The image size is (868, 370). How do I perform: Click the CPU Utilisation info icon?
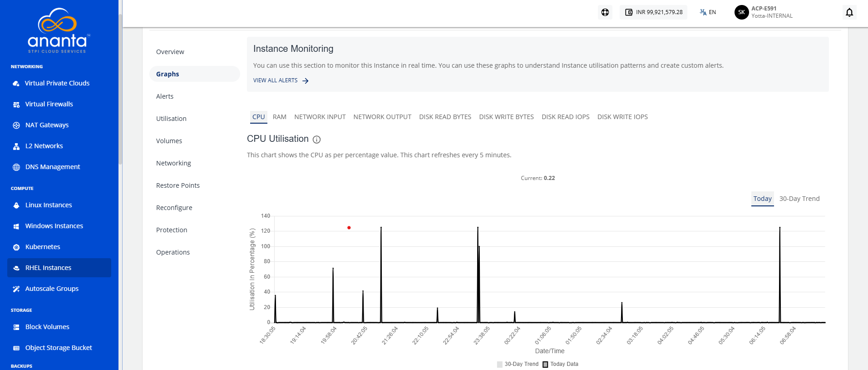[317, 140]
